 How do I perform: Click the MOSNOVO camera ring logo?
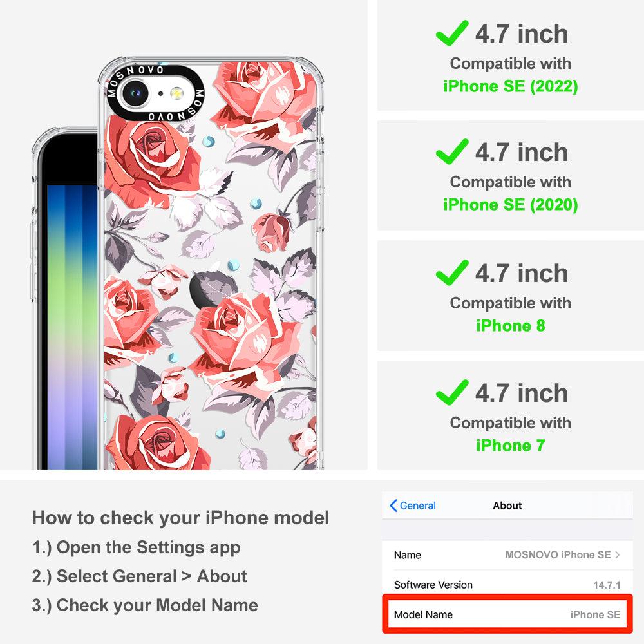pos(156,93)
